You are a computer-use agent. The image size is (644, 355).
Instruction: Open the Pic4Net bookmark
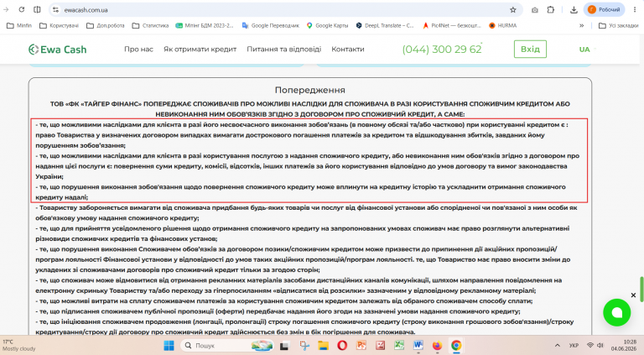pos(451,25)
